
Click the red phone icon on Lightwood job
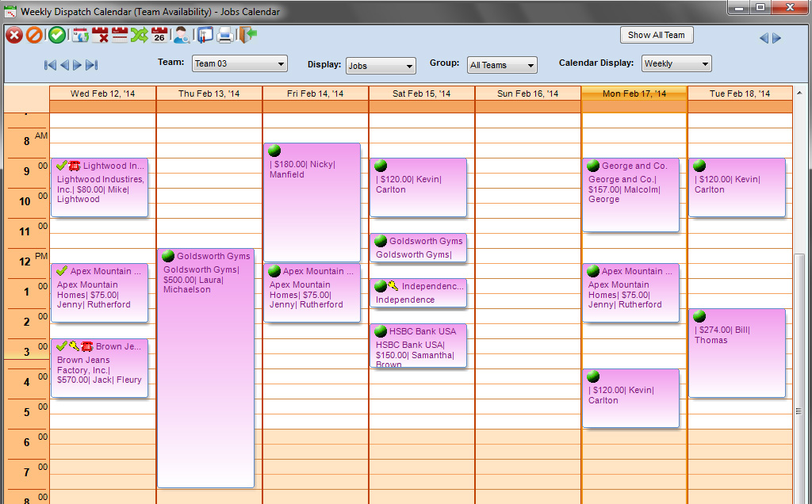pyautogui.click(x=75, y=166)
